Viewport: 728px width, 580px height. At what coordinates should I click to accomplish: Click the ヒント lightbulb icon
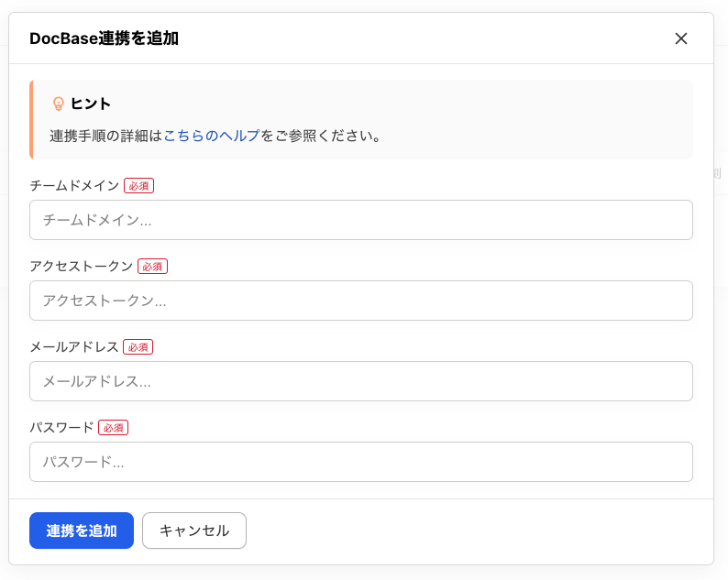(59, 104)
